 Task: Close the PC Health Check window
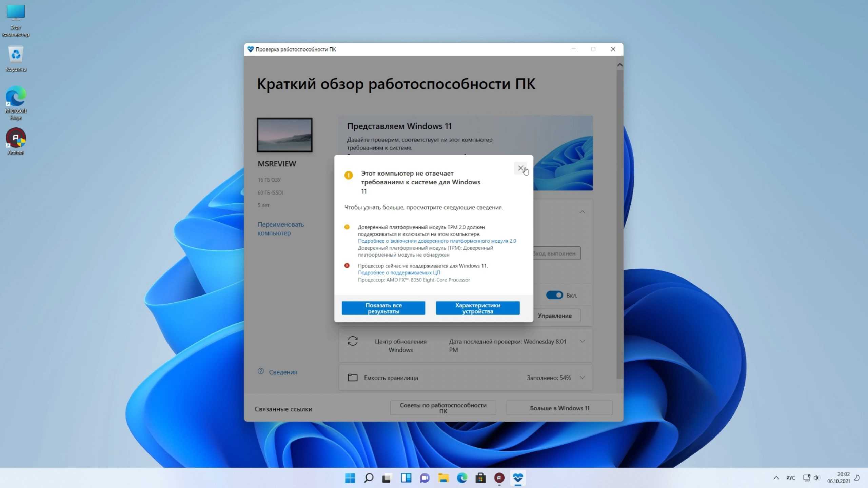coord(613,49)
